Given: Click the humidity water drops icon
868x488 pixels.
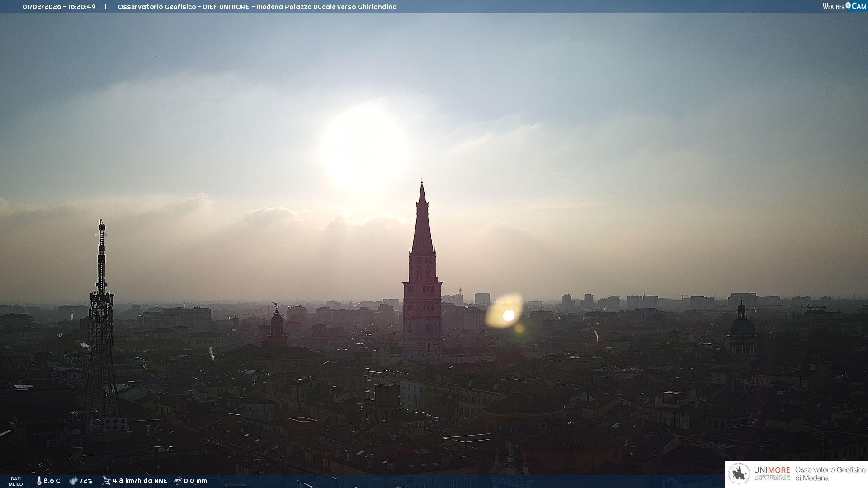Looking at the screenshot, I should tap(73, 481).
